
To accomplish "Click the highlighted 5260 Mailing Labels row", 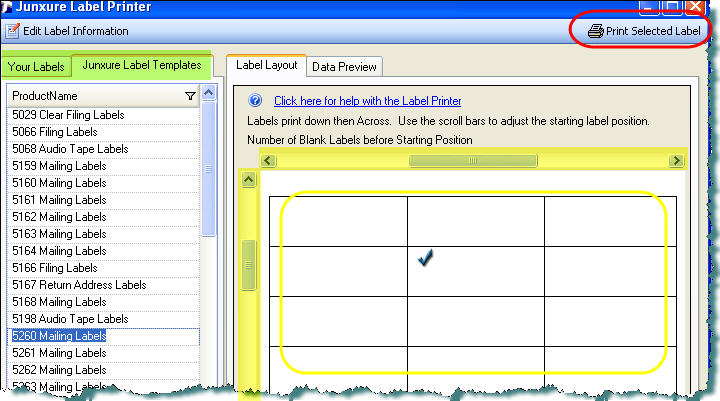I will point(103,336).
